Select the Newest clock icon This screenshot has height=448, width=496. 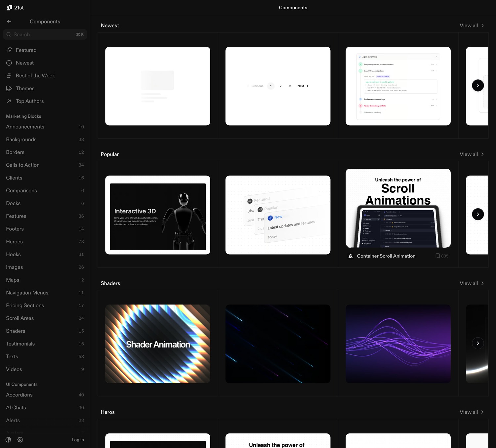point(9,63)
